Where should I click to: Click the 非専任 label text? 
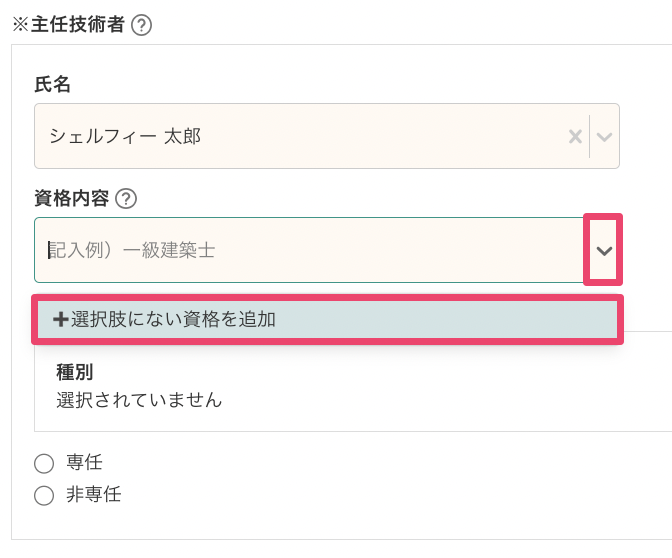(94, 494)
